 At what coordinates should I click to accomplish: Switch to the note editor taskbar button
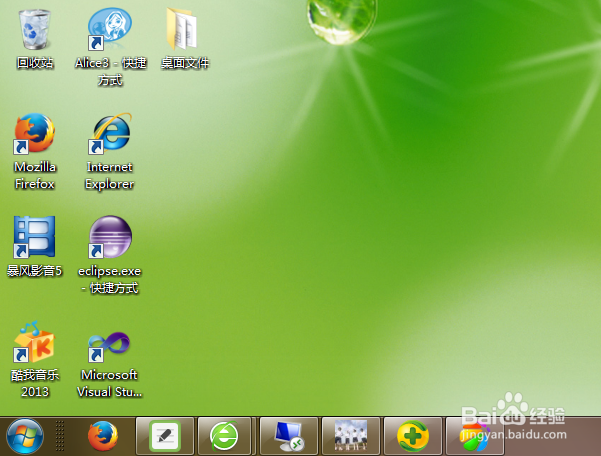(x=165, y=436)
